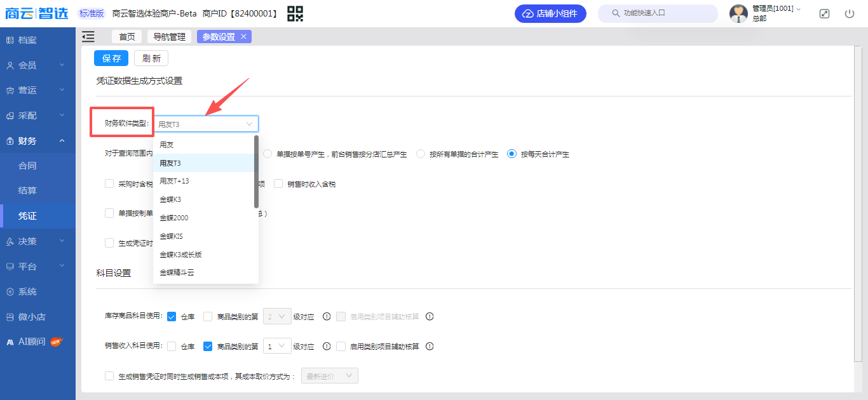The height and width of the screenshot is (400, 868).
Task: Close the 参数设置 tab with its X
Action: 243,37
